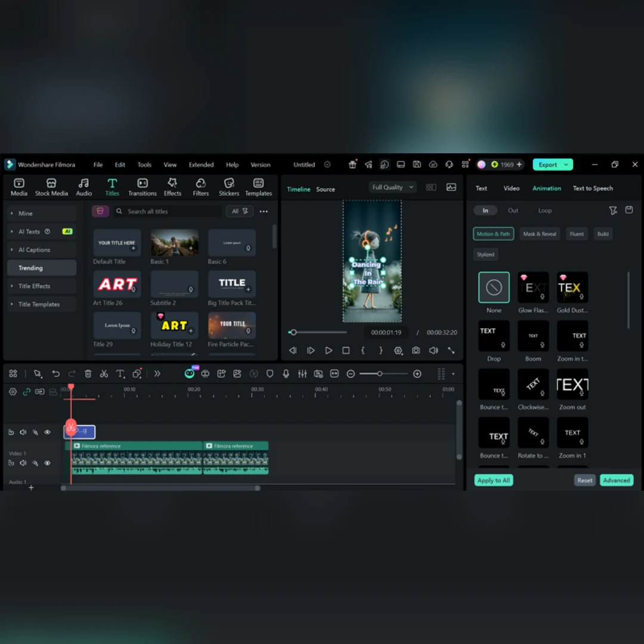The width and height of the screenshot is (644, 644).
Task: Click the Apply to All button
Action: coord(493,480)
